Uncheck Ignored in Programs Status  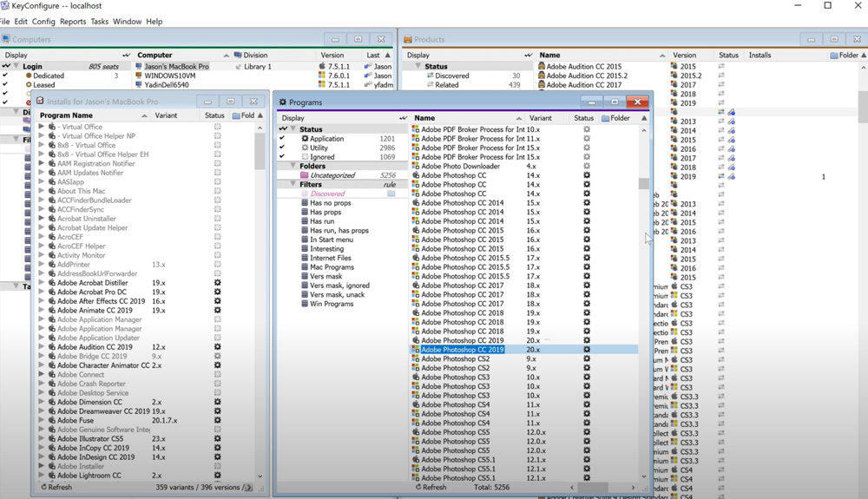click(x=282, y=157)
